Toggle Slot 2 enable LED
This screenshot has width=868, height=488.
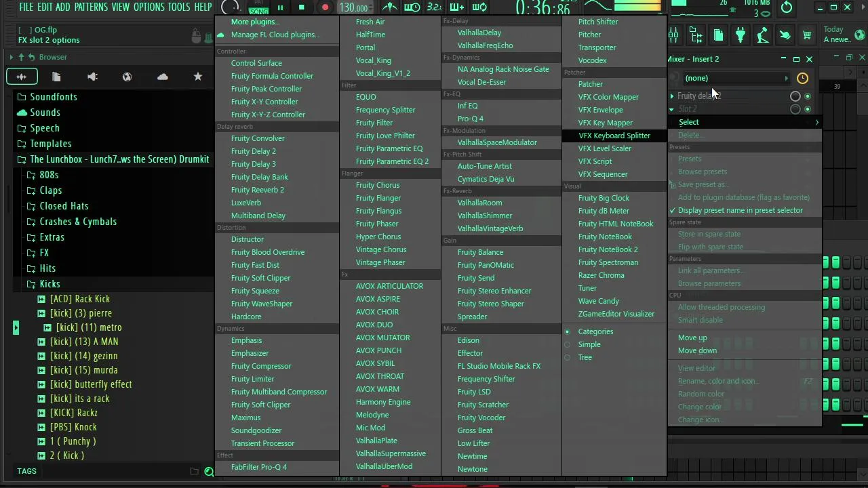[808, 109]
